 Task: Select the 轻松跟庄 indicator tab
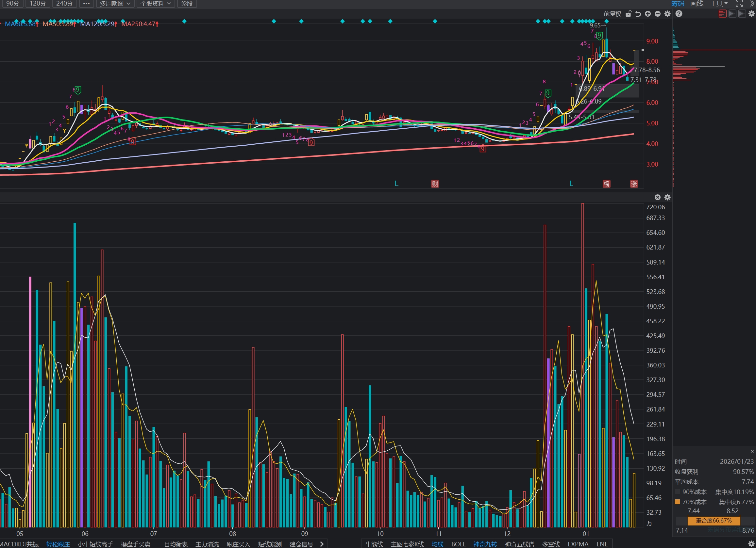pos(58,544)
